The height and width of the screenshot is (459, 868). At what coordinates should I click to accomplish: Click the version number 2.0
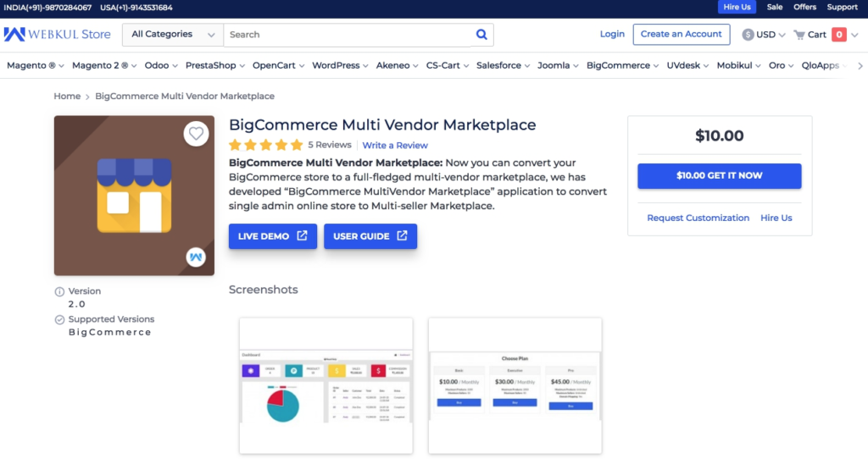point(77,304)
